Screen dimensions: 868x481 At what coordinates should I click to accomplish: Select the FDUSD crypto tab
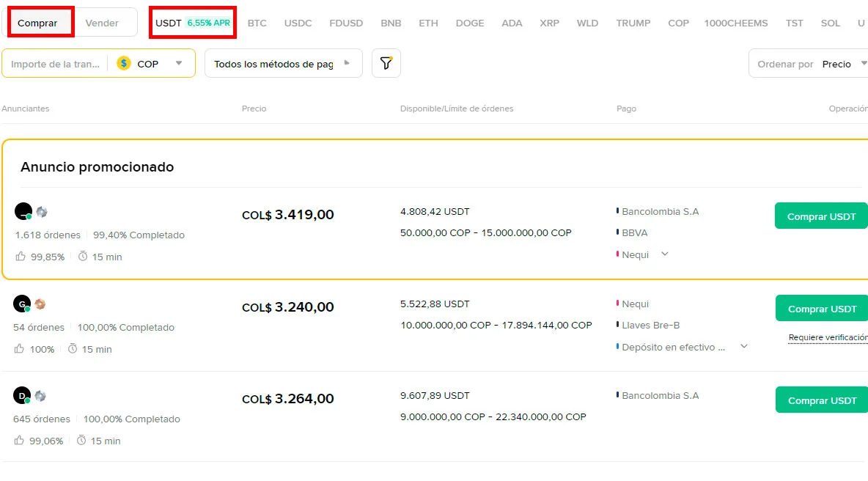point(346,23)
